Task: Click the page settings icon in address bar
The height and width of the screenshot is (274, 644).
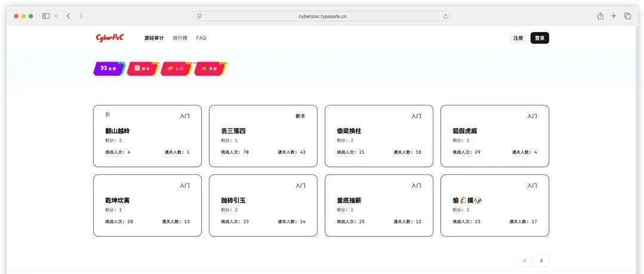Action: [199, 17]
